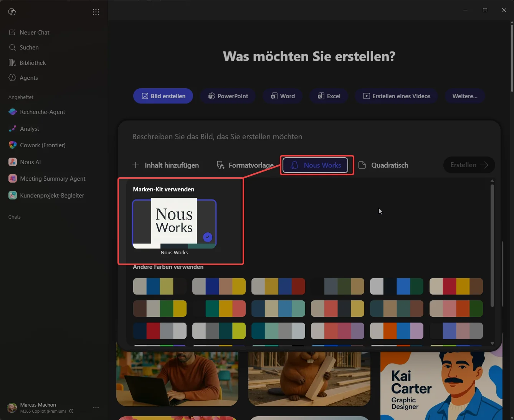Click the Agents icon in sidebar
The width and height of the screenshot is (514, 420).
click(12, 78)
